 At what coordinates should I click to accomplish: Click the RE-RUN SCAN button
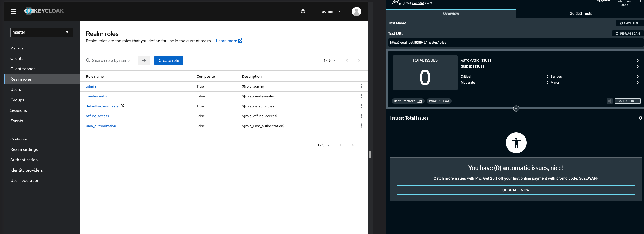pyautogui.click(x=628, y=34)
